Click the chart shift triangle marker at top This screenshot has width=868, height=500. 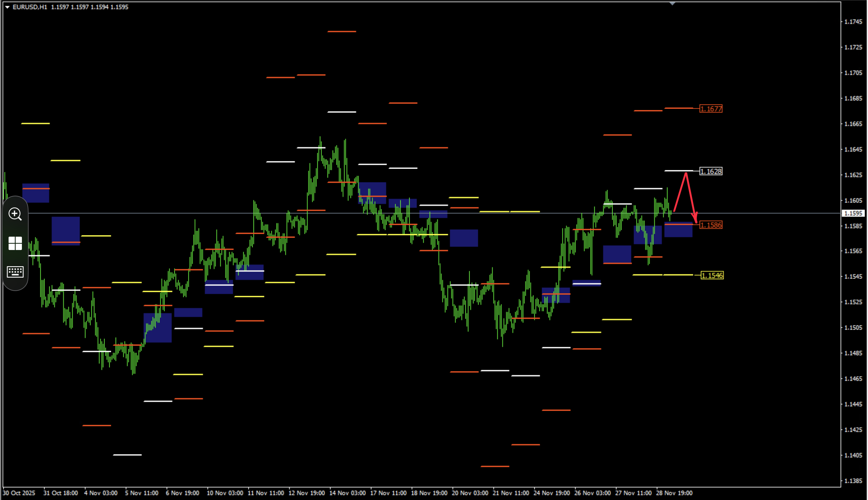[x=672, y=3]
